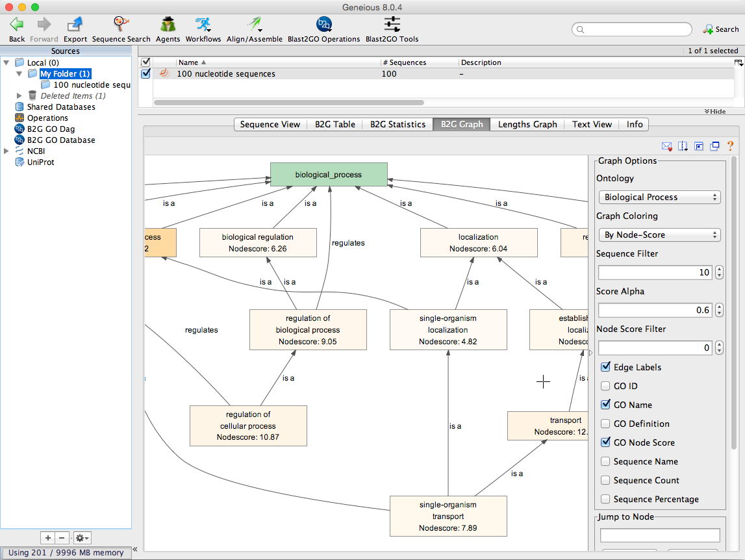The height and width of the screenshot is (560, 745).
Task: Open the split view layout icon
Action: [x=683, y=146]
